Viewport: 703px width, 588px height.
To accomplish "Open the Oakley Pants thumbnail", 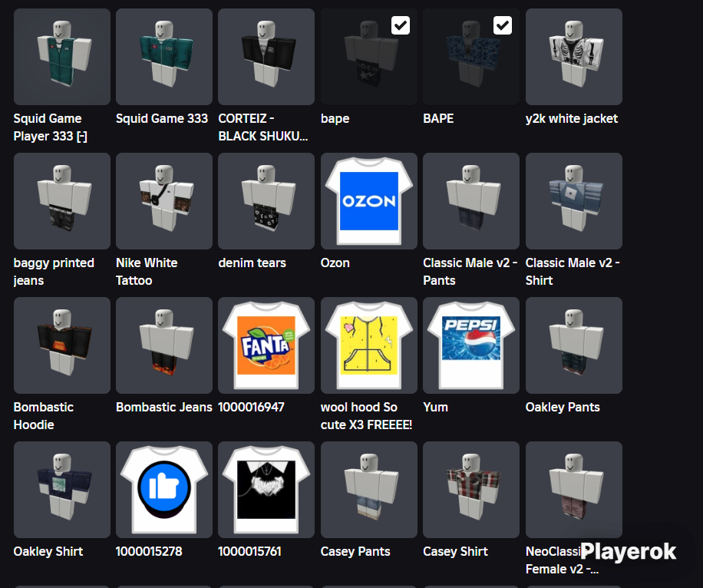I will point(574,345).
